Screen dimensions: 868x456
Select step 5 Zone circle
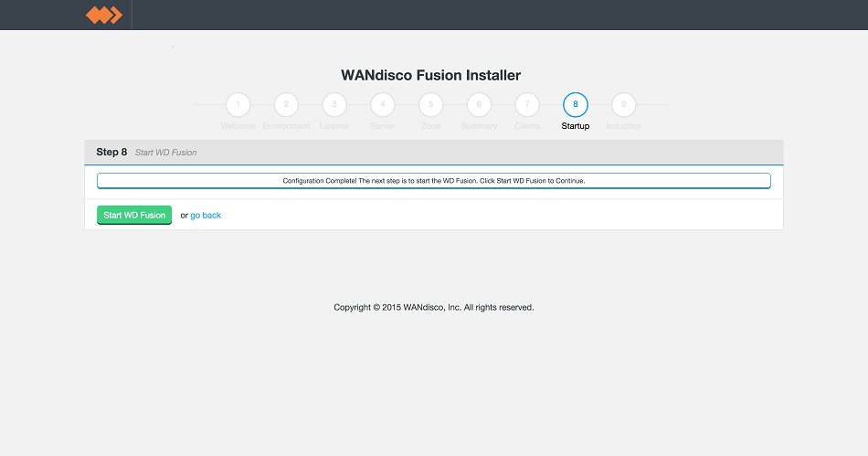point(430,104)
